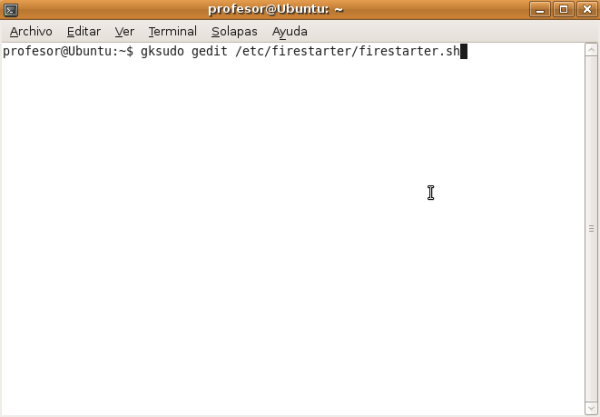Open the Ayuda menu

[290, 31]
